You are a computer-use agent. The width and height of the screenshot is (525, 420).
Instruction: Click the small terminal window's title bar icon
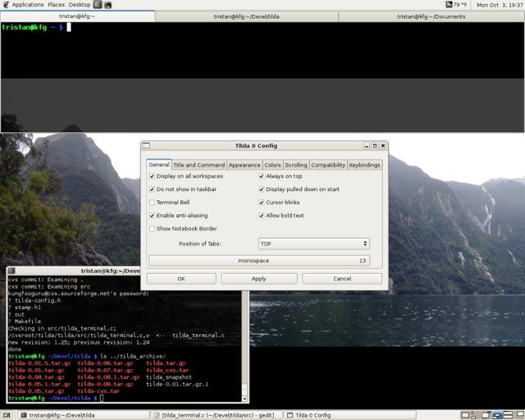11,270
